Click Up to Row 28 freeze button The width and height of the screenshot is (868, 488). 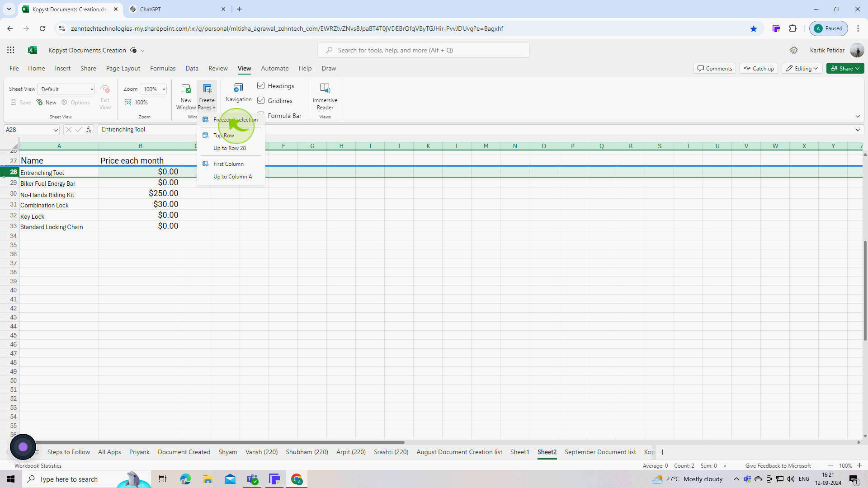pyautogui.click(x=231, y=148)
